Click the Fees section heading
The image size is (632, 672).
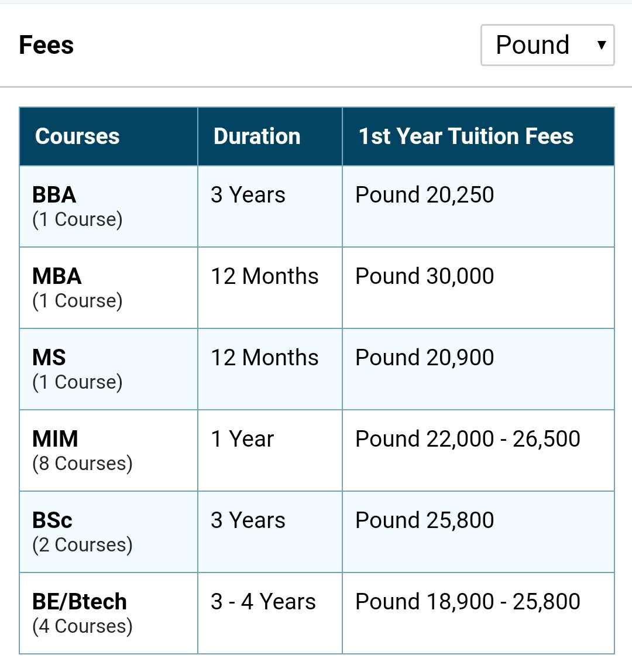(46, 45)
